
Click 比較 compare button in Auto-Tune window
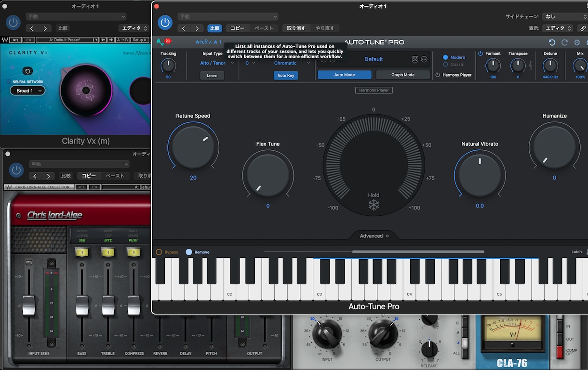pyautogui.click(x=214, y=28)
